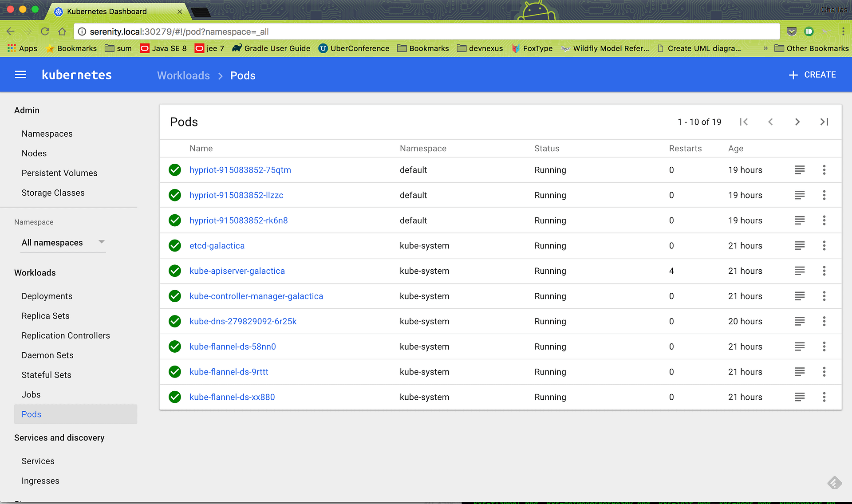Open Namespaces in the sidebar

pyautogui.click(x=47, y=134)
